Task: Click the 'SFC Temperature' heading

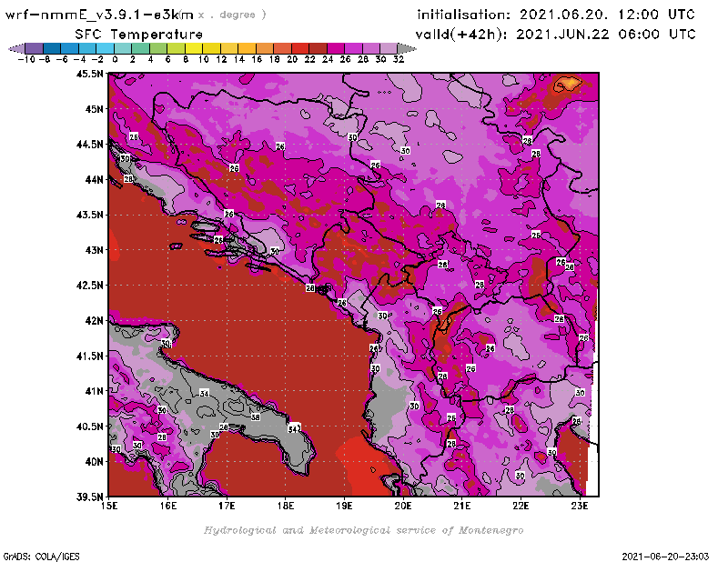Action: click(139, 35)
